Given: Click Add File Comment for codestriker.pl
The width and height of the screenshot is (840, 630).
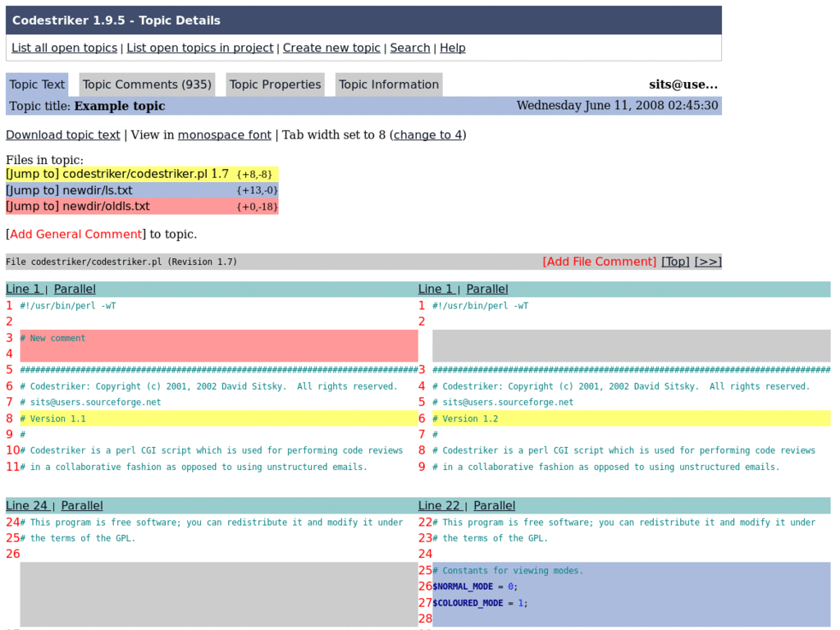Looking at the screenshot, I should pyautogui.click(x=600, y=262).
